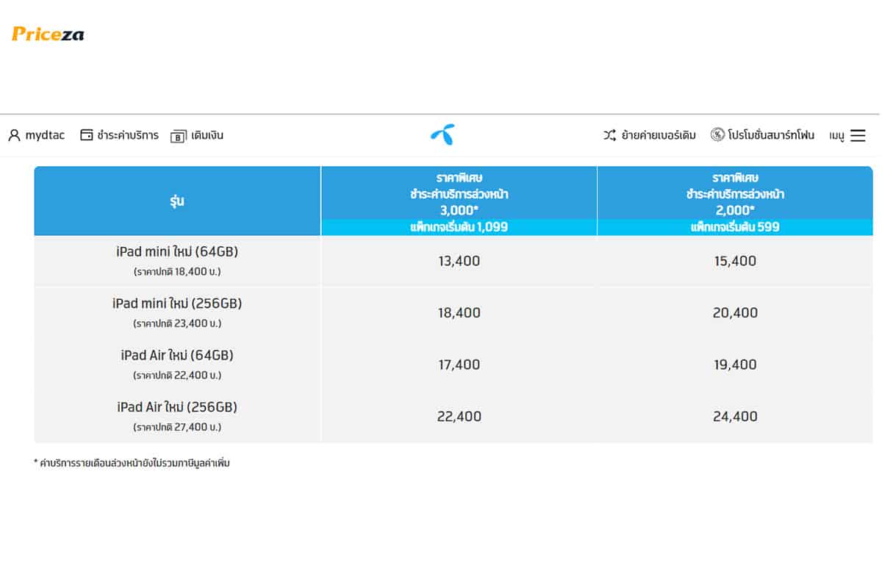Image resolution: width=882 pixels, height=588 pixels.
Task: Click the 17,400 price cell
Action: point(459,365)
